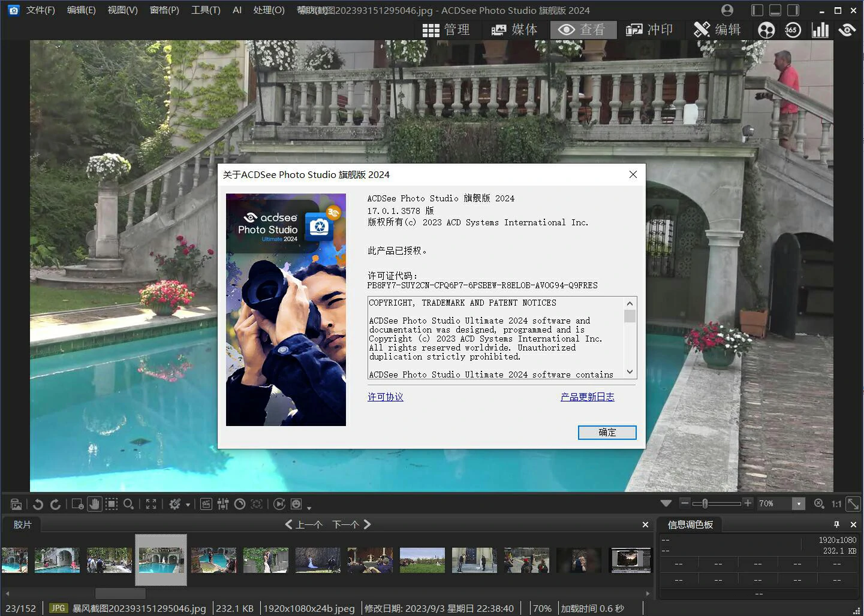864x616 pixels.
Task: Select the 胶片 filmstrip tab
Action: [22, 524]
